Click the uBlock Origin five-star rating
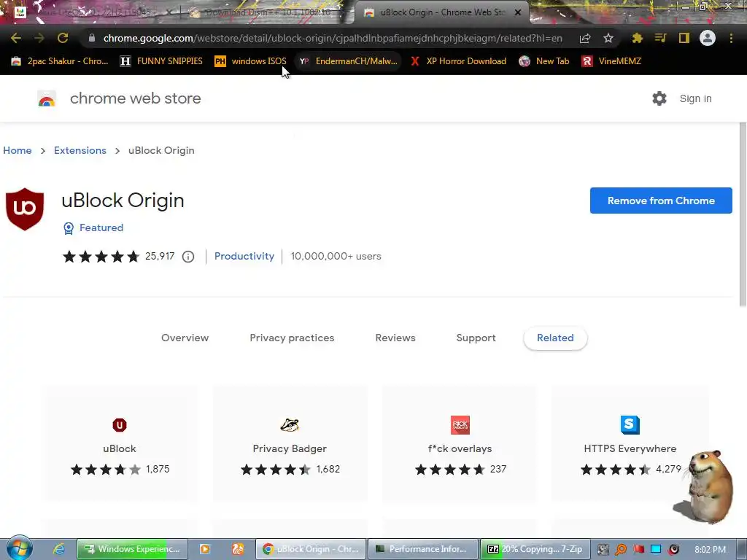This screenshot has height=560, width=747. click(x=101, y=257)
